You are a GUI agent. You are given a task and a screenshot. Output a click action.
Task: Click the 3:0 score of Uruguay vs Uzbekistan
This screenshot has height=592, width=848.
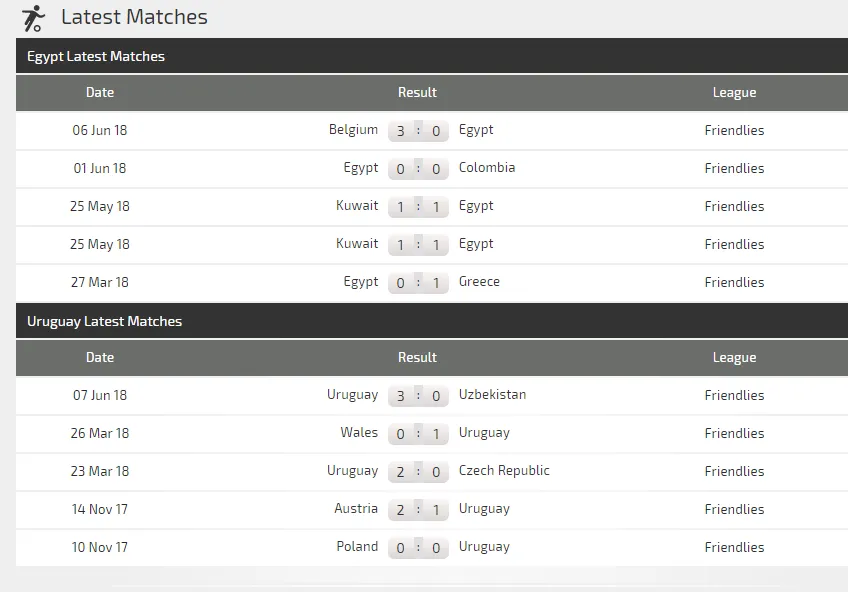pos(418,395)
